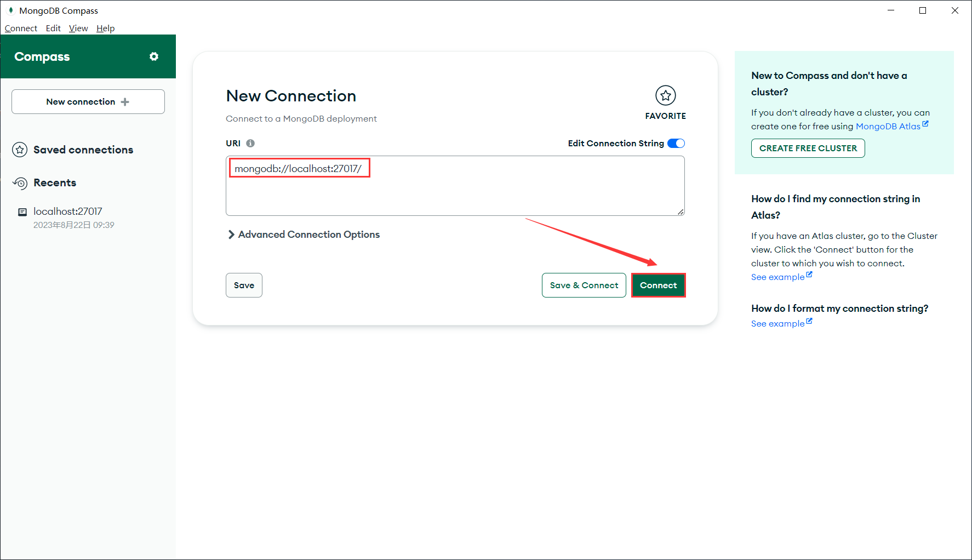Expand Advanced Connection Options
This screenshot has width=972, height=560.
[303, 235]
